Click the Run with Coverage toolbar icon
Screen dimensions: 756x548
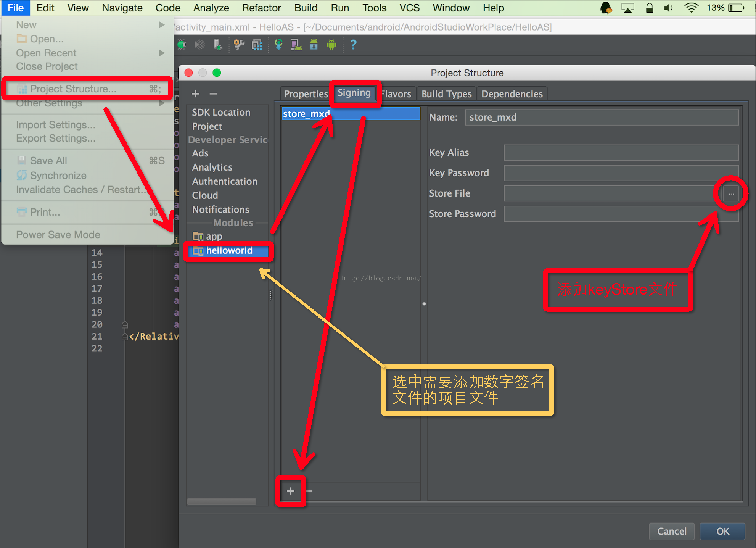pyautogui.click(x=200, y=45)
